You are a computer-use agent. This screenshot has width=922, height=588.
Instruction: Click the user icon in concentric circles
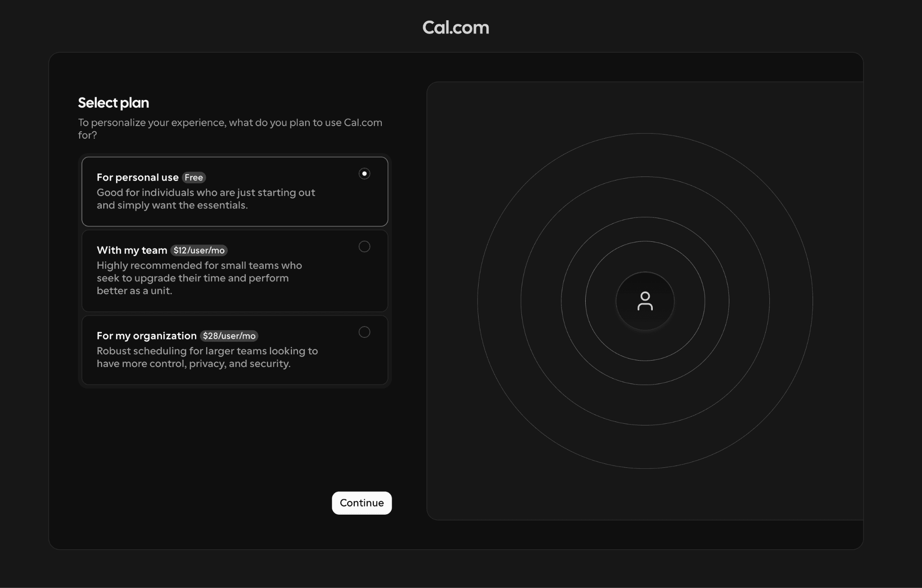point(645,301)
